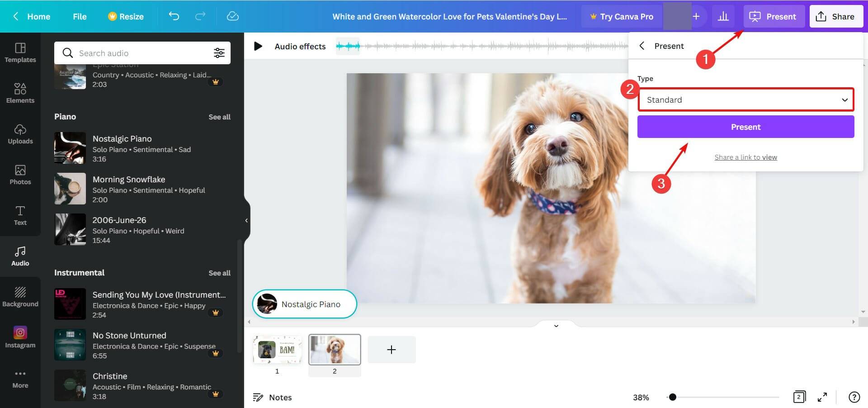868x408 pixels.
Task: Open the Templates panel
Action: pos(20,53)
